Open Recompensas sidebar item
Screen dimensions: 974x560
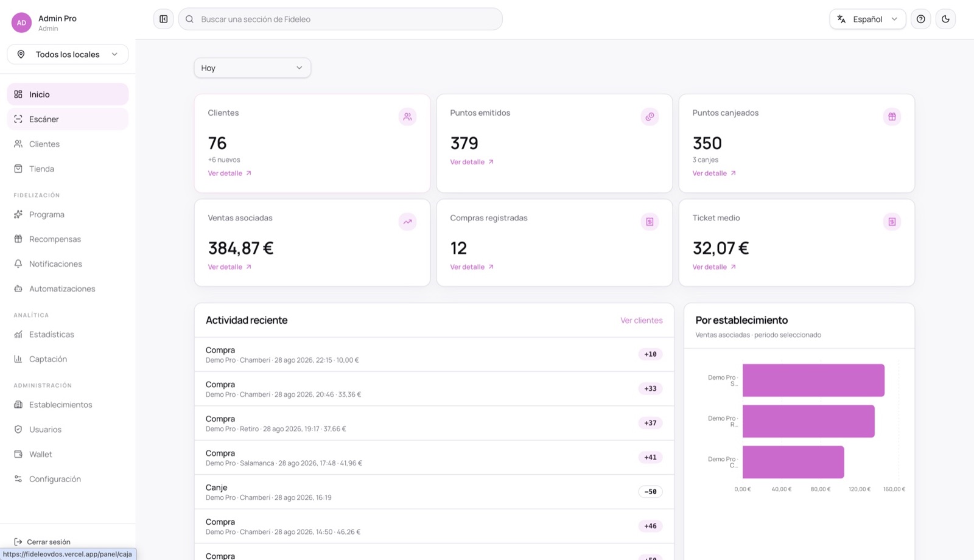(x=68, y=239)
